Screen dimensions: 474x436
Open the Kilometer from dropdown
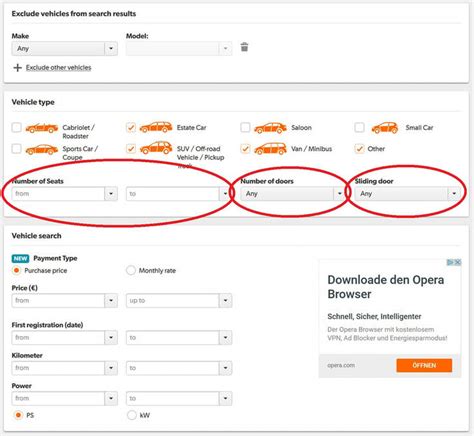click(x=64, y=368)
